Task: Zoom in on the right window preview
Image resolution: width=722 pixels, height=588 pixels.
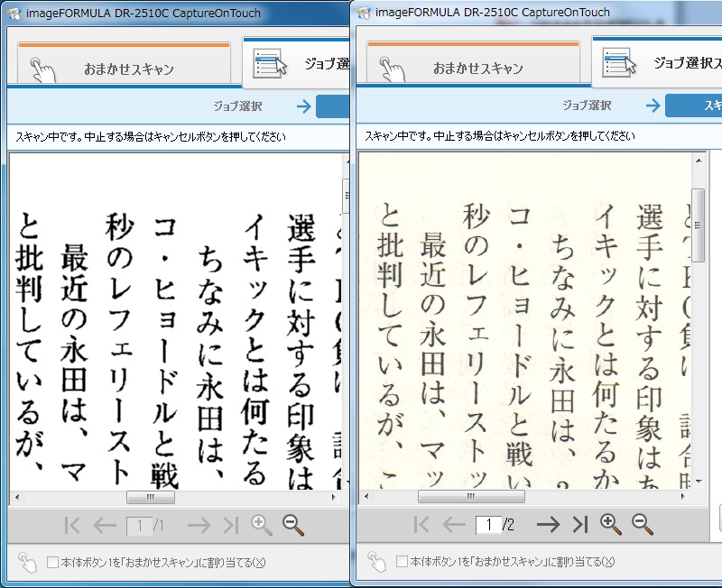Action: 610,524
